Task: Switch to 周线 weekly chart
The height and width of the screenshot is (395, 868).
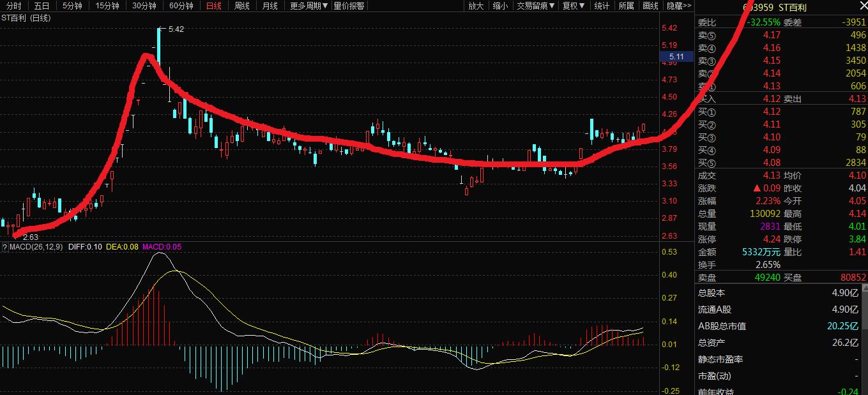Action: click(242, 6)
